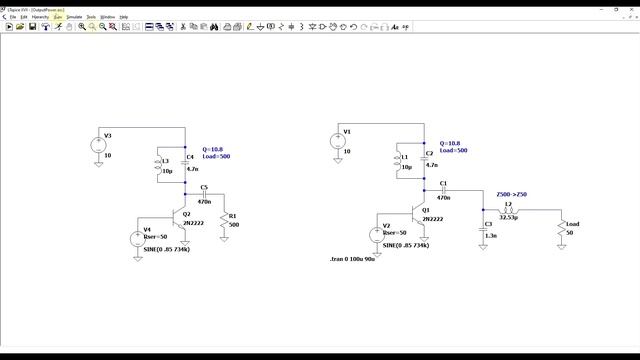Select the Capacitor placement tool
640x360 pixels.
[291, 27]
